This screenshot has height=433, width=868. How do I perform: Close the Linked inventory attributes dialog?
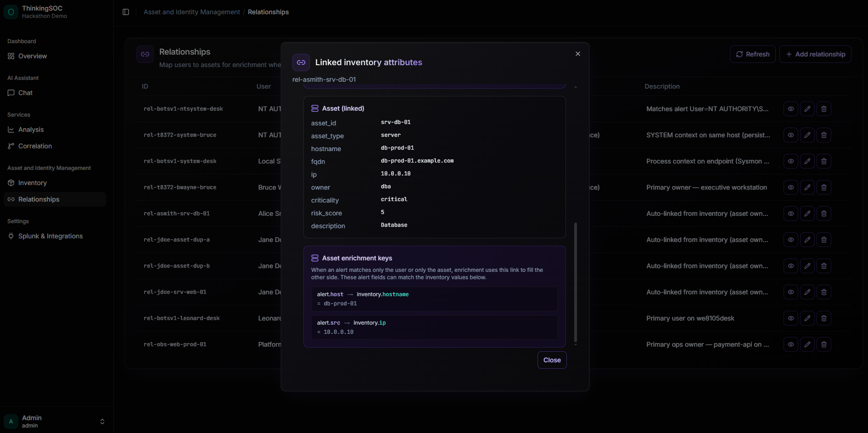578,54
